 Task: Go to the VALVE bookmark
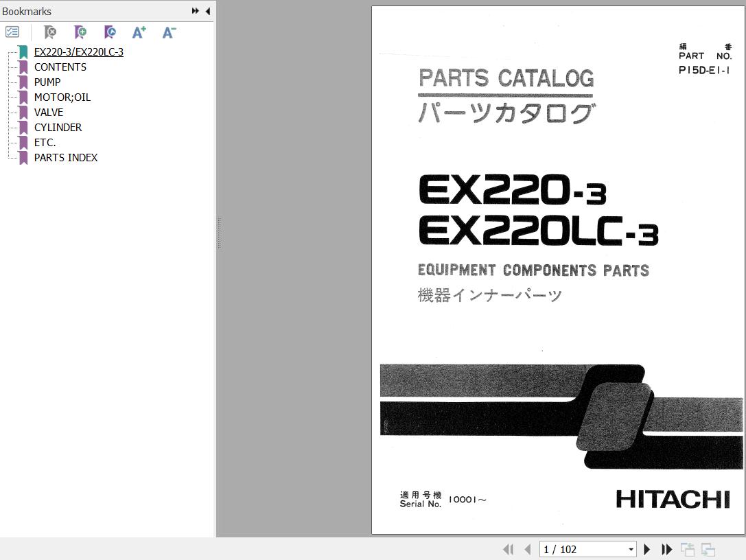[49, 113]
